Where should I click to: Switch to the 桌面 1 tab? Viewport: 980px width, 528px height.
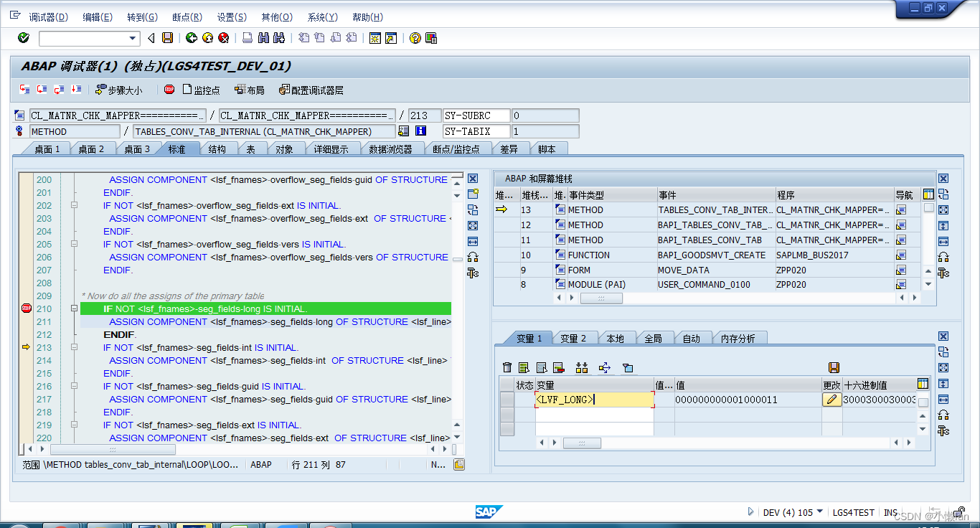point(47,149)
